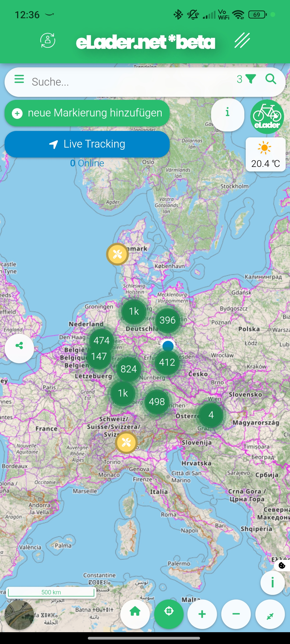Tap the eLader bicycle logo button
The width and height of the screenshot is (290, 644).
pyautogui.click(x=267, y=116)
